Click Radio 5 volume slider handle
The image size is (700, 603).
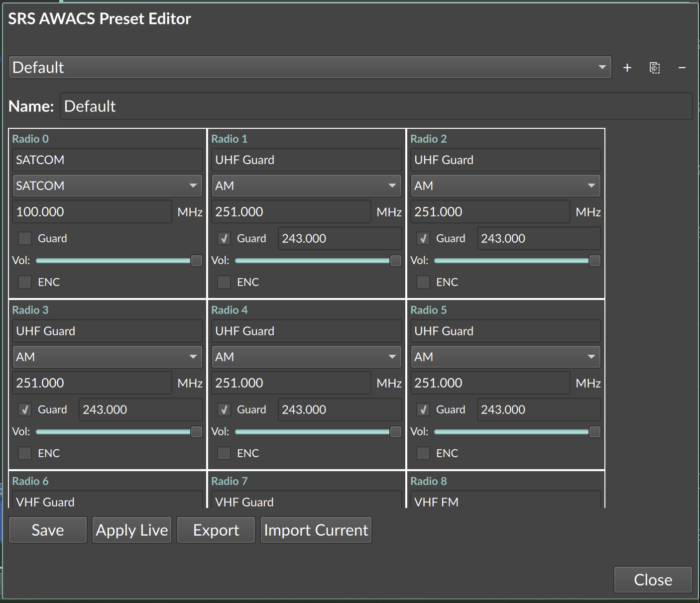(x=595, y=432)
